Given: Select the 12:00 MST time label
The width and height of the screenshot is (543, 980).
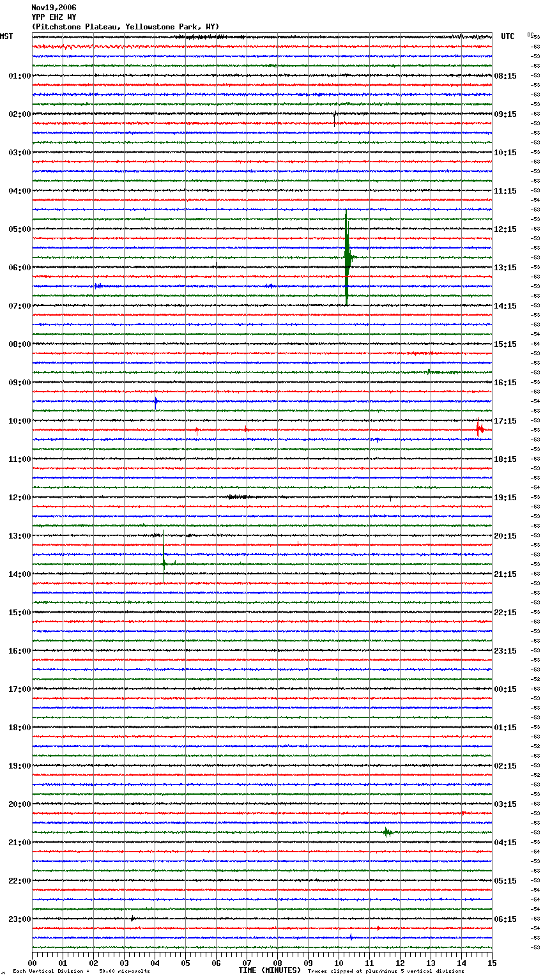Looking at the screenshot, I should click(19, 498).
